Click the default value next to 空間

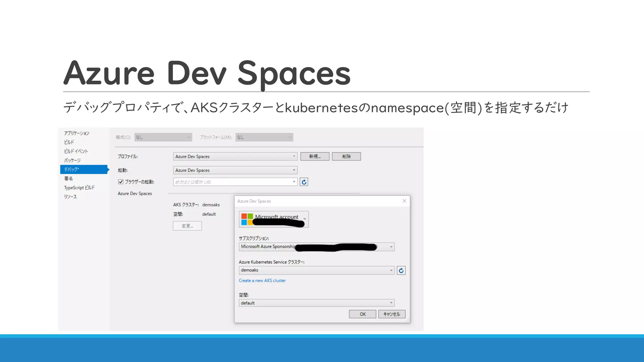coord(209,214)
